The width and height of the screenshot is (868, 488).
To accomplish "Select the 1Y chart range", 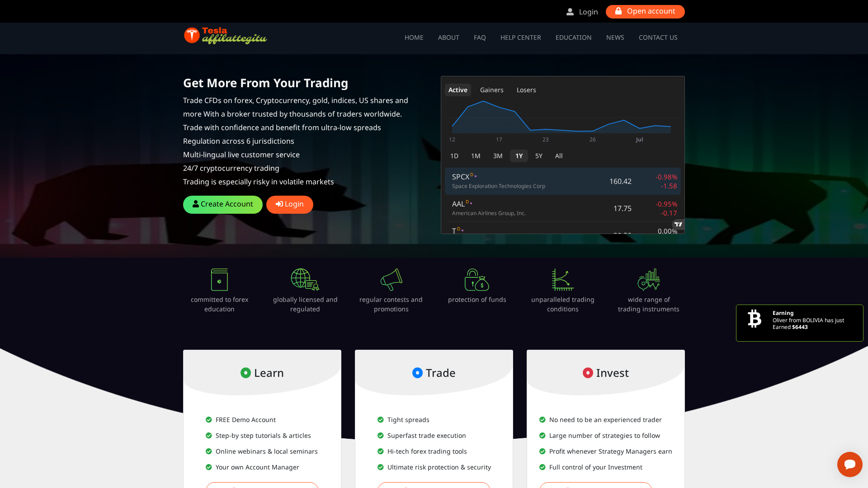I will click(x=519, y=156).
